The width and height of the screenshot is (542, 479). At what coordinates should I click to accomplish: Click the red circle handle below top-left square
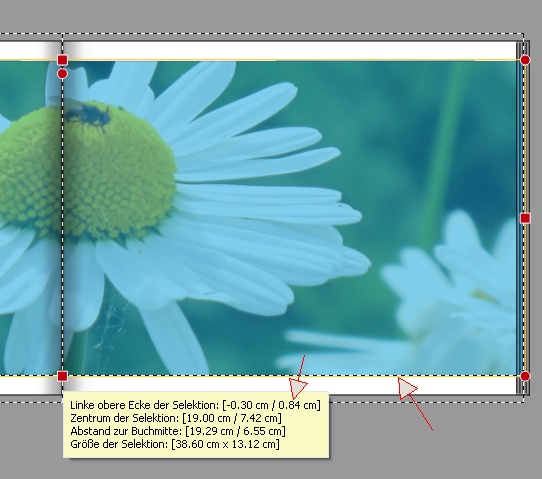point(62,74)
